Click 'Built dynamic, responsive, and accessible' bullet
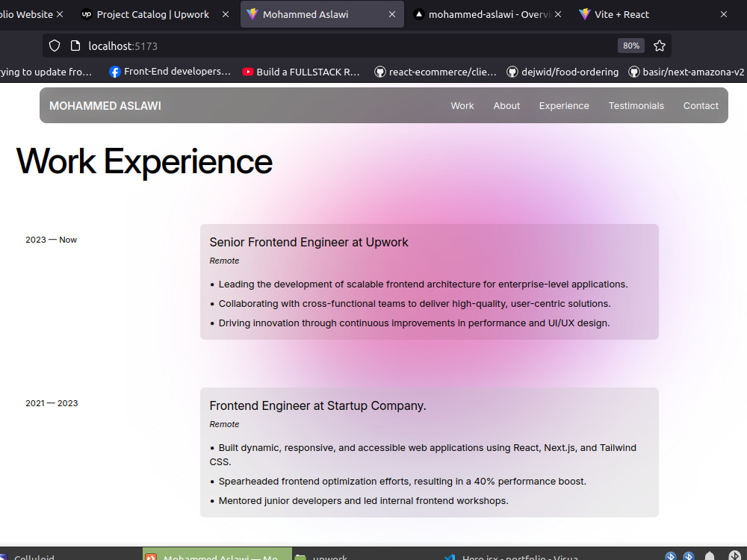This screenshot has width=747, height=560. pos(423,454)
